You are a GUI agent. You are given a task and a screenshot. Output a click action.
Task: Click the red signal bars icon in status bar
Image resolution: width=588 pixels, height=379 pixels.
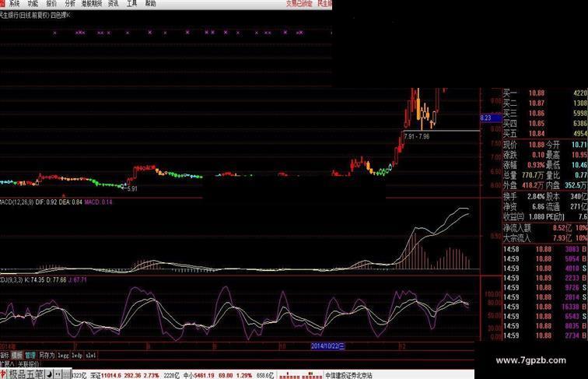click(300, 375)
